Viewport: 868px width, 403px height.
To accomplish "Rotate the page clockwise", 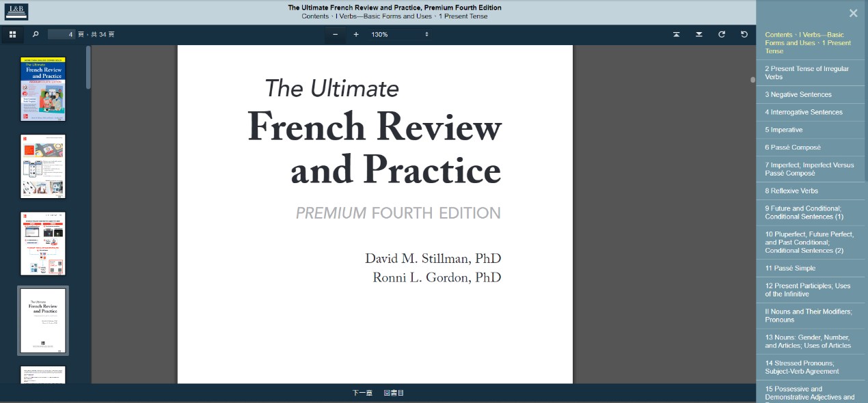I will (721, 34).
